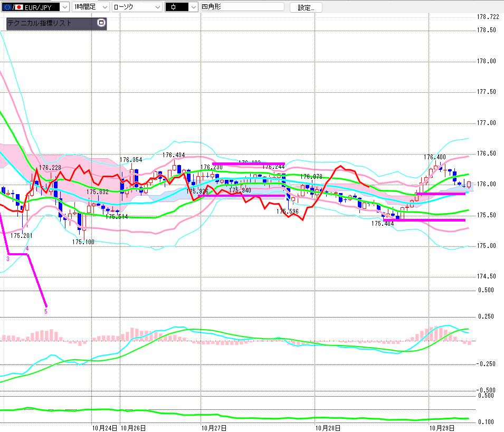
Task: Select the 176.244 price annotation
Action: coord(273,167)
